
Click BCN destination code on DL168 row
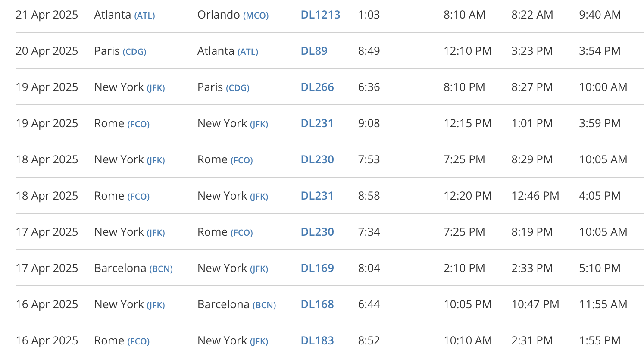point(264,306)
